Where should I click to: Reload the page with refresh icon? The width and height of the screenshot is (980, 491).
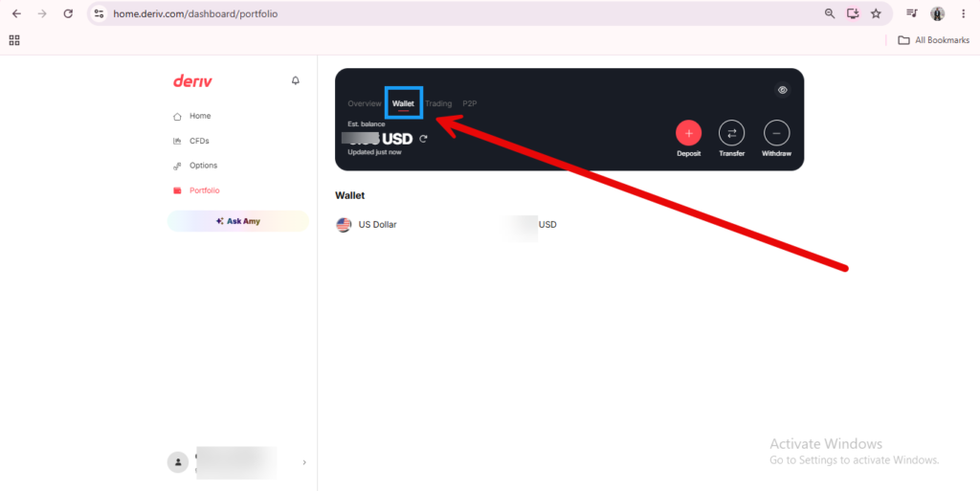coord(68,13)
